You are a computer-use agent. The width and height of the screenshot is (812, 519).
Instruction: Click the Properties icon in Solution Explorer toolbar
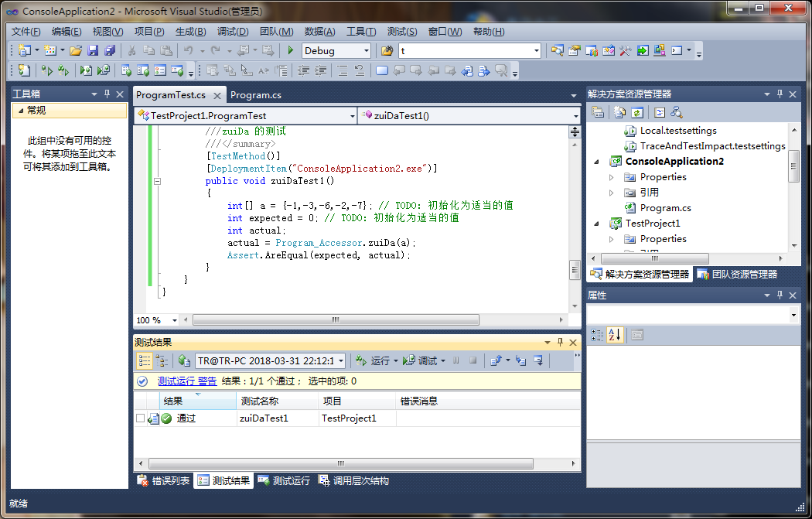[597, 113]
